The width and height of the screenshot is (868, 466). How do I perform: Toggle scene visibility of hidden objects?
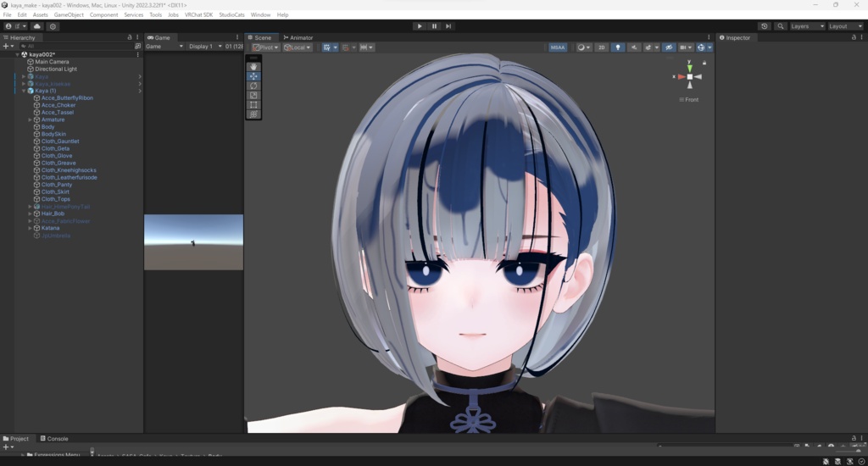point(669,47)
